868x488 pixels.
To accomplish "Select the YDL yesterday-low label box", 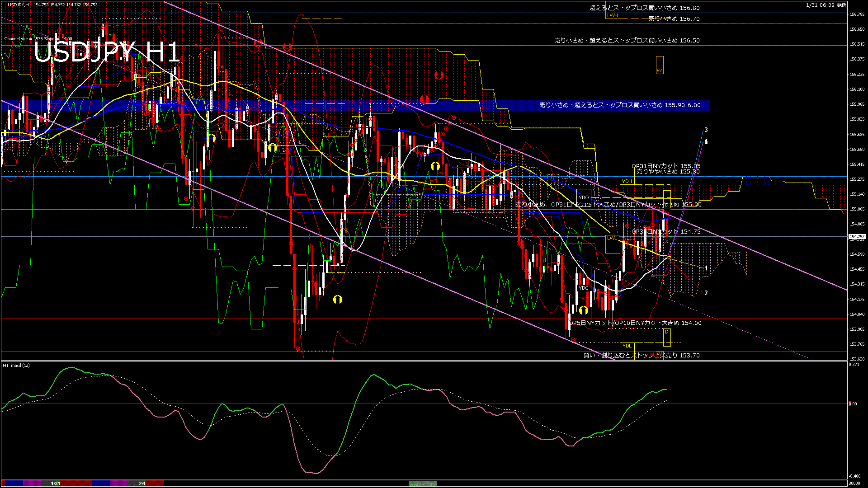I will 627,346.
